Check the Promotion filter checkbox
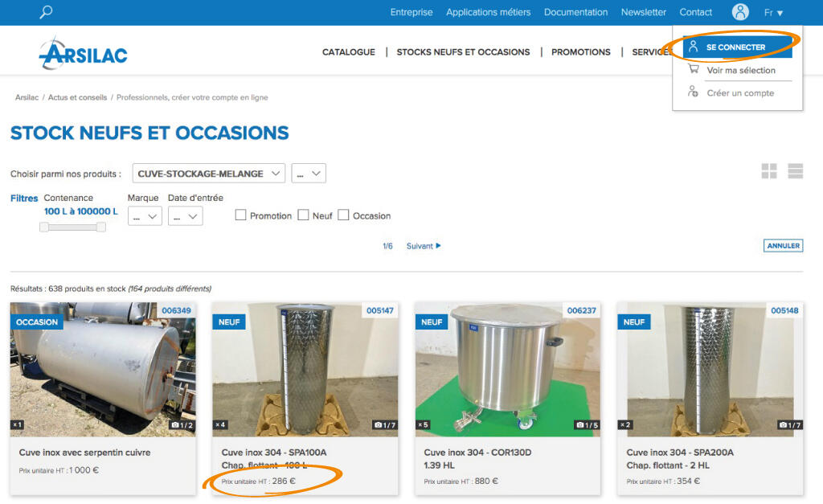Viewport: 823px width, 504px height. click(240, 215)
